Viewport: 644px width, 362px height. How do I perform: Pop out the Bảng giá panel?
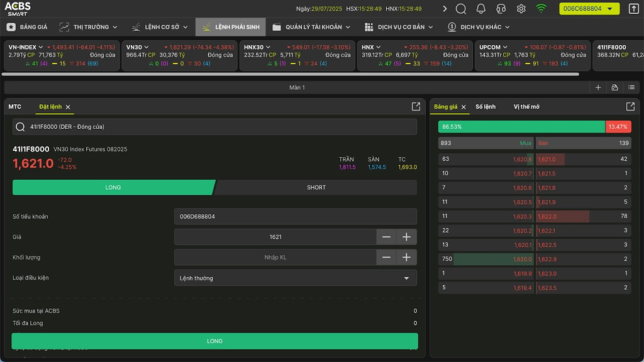(x=630, y=107)
